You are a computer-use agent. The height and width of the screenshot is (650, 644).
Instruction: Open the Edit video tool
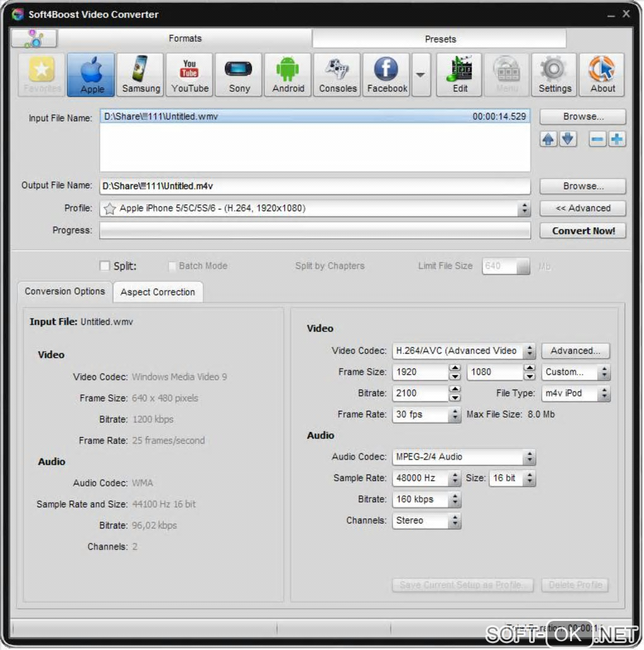pos(460,75)
